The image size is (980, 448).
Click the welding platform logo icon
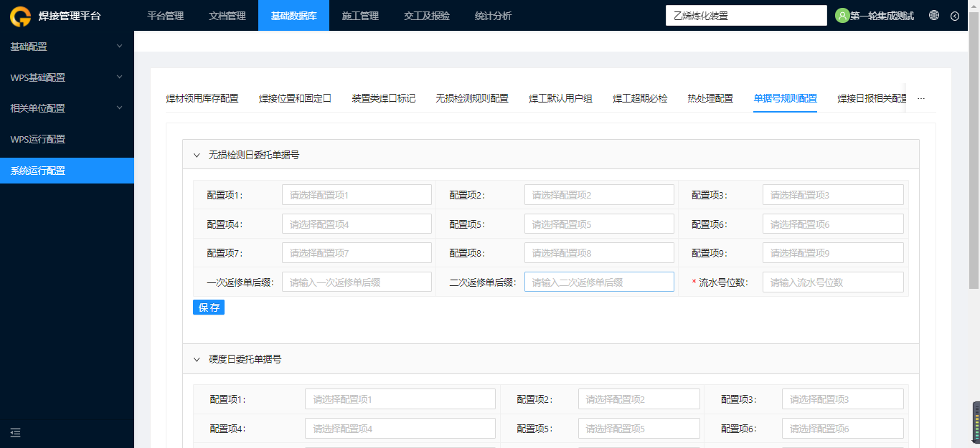(x=20, y=16)
